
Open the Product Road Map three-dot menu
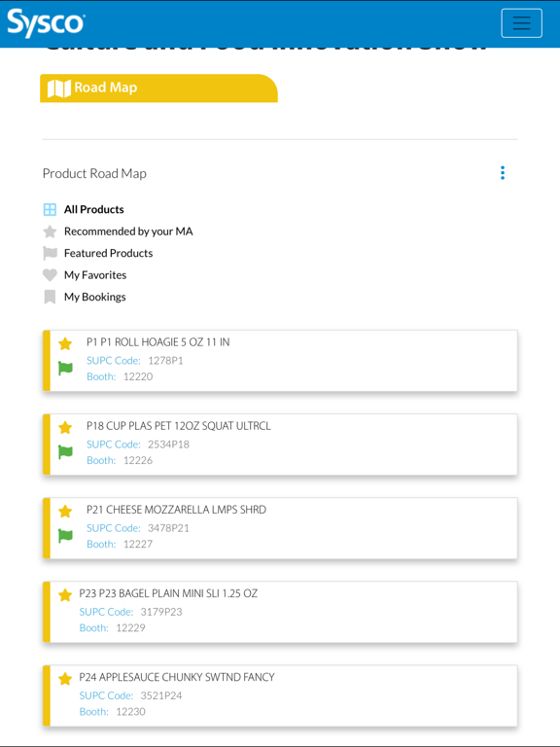[503, 173]
